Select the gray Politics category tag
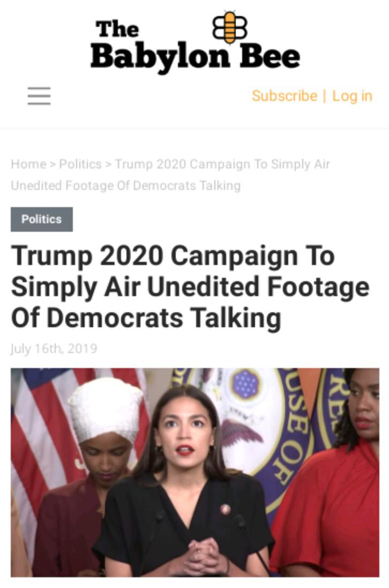Screen dimensions: 389x588 tap(42, 219)
